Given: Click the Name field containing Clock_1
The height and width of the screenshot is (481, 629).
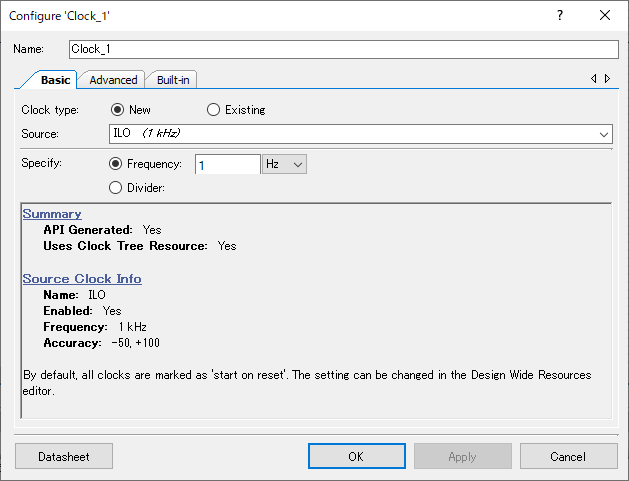Looking at the screenshot, I should 343,49.
